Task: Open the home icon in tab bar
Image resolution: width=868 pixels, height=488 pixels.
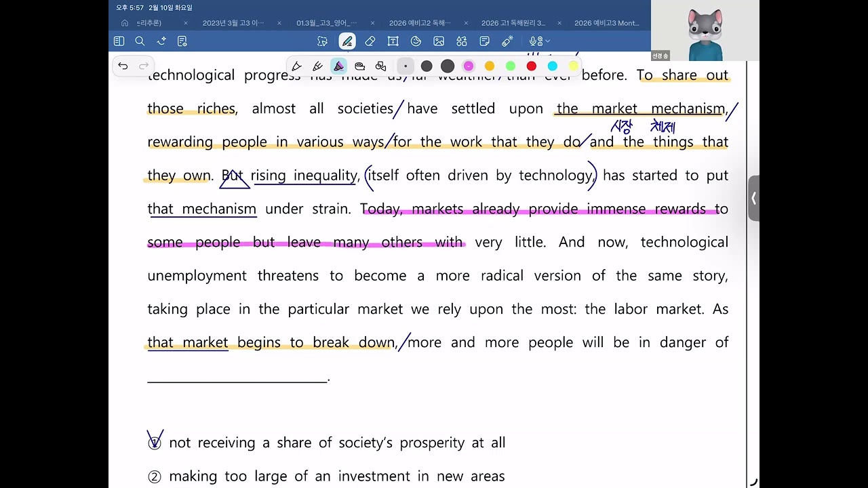Action: pos(124,23)
